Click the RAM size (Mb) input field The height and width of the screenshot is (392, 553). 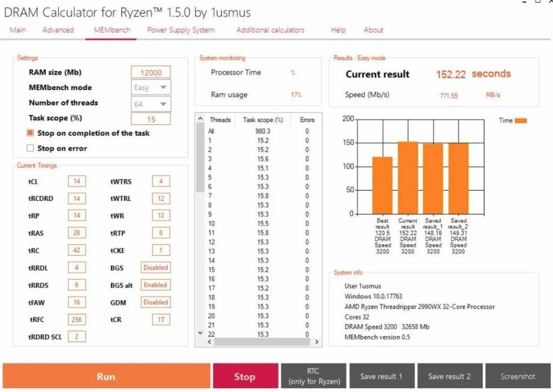[x=151, y=72]
